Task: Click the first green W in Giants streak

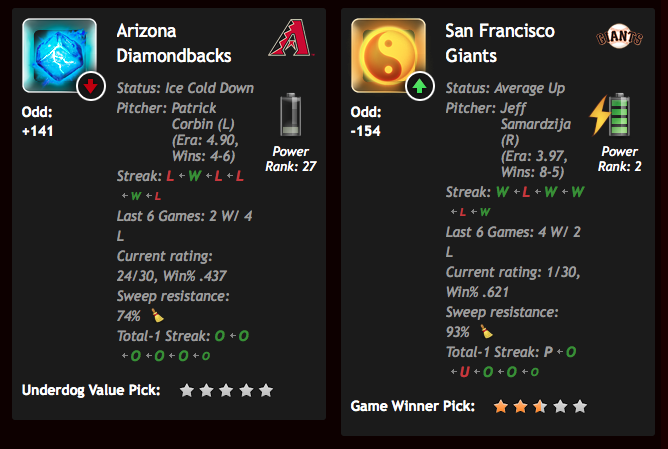Action: [502, 192]
